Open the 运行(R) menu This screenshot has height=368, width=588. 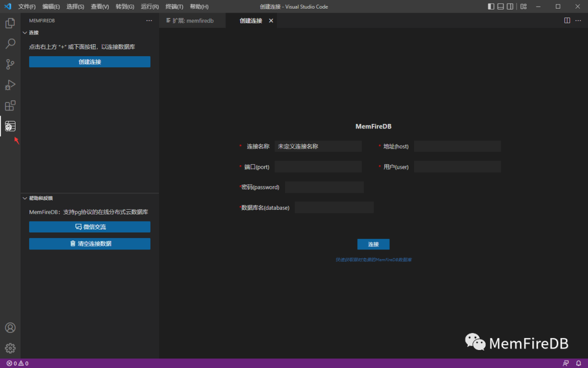(x=150, y=7)
